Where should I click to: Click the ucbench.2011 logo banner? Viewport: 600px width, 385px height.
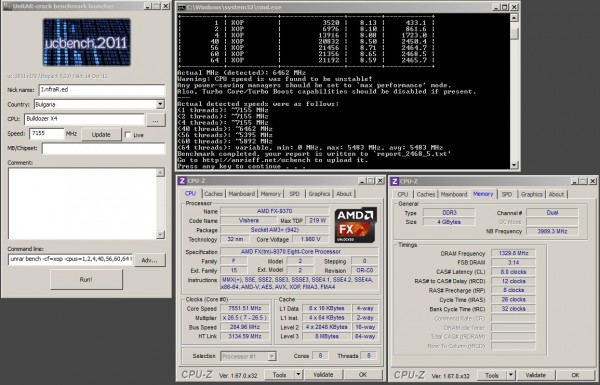(x=87, y=42)
